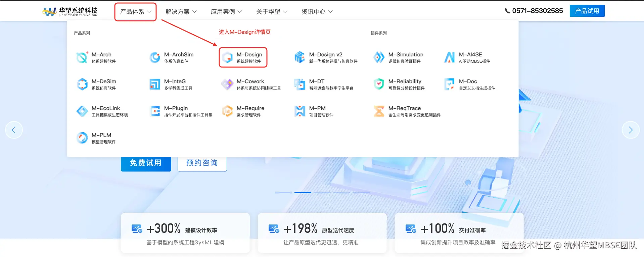Image resolution: width=644 pixels, height=257 pixels.
Task: Open M-EcoLink 工具链集成生态环境 link
Action: [102, 111]
